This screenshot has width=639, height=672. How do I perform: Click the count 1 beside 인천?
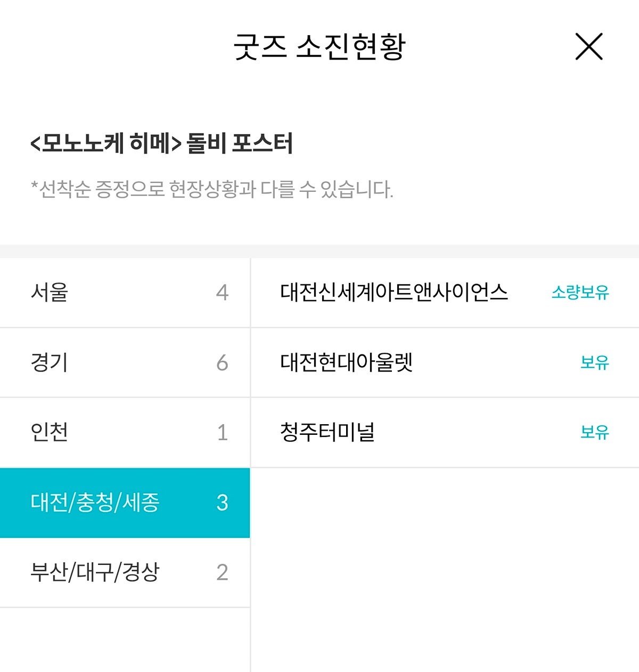(x=223, y=433)
